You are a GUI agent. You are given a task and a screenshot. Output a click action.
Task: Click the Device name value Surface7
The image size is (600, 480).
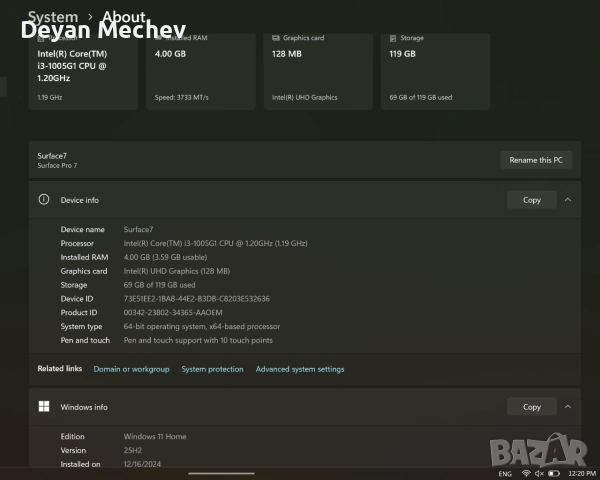click(138, 229)
